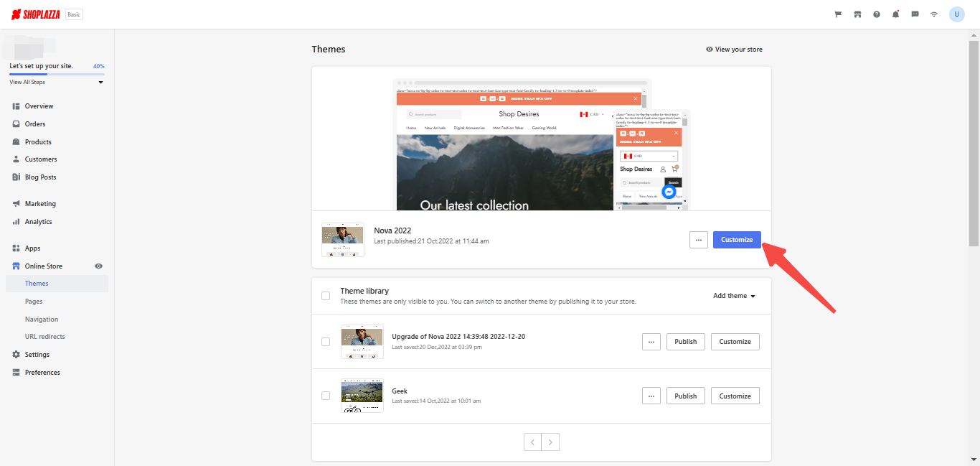Viewport: 980px width, 466px height.
Task: Click the Apps grid icon
Action: (x=16, y=248)
